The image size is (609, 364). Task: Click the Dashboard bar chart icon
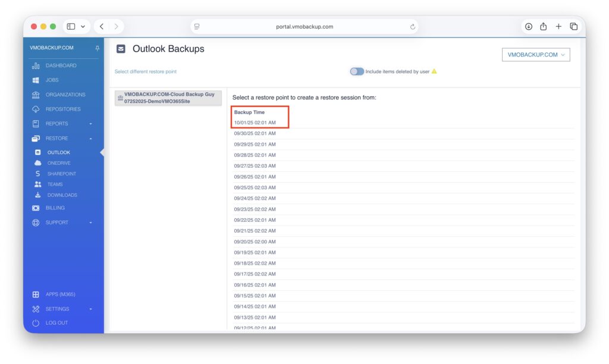pyautogui.click(x=36, y=65)
